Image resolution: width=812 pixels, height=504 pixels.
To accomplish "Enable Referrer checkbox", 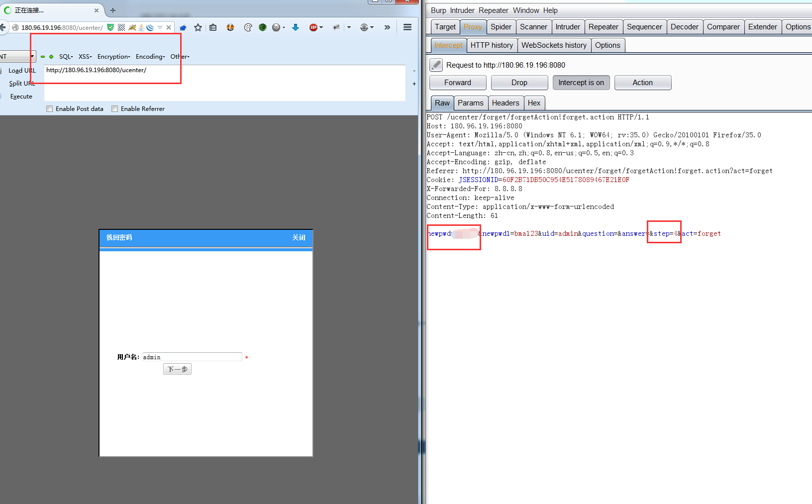I will pyautogui.click(x=115, y=109).
